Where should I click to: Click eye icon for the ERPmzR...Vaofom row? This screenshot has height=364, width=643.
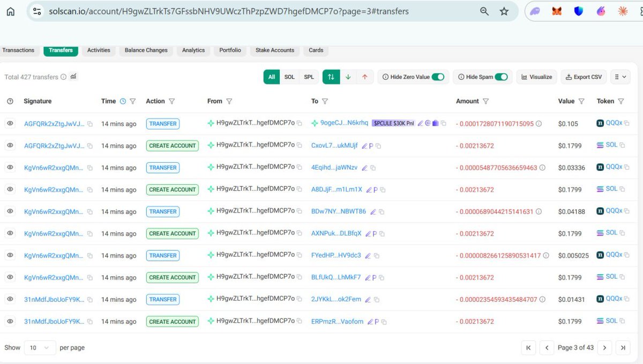pyautogui.click(x=10, y=321)
